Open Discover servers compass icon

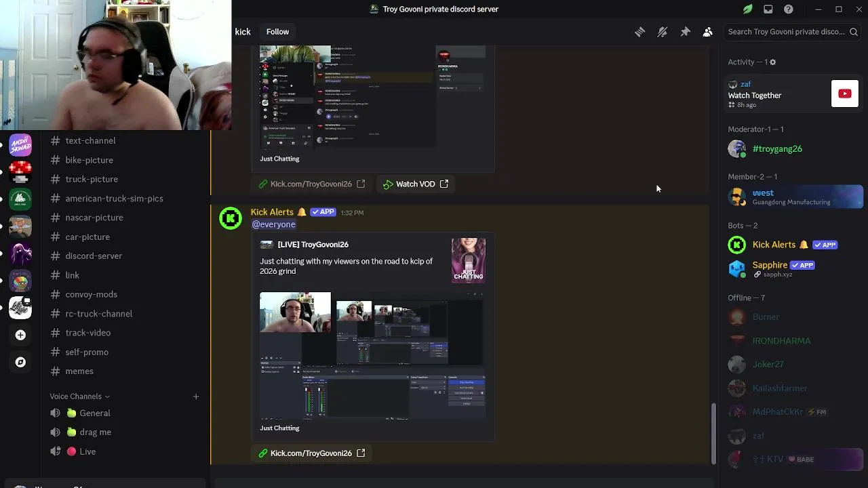click(x=20, y=362)
